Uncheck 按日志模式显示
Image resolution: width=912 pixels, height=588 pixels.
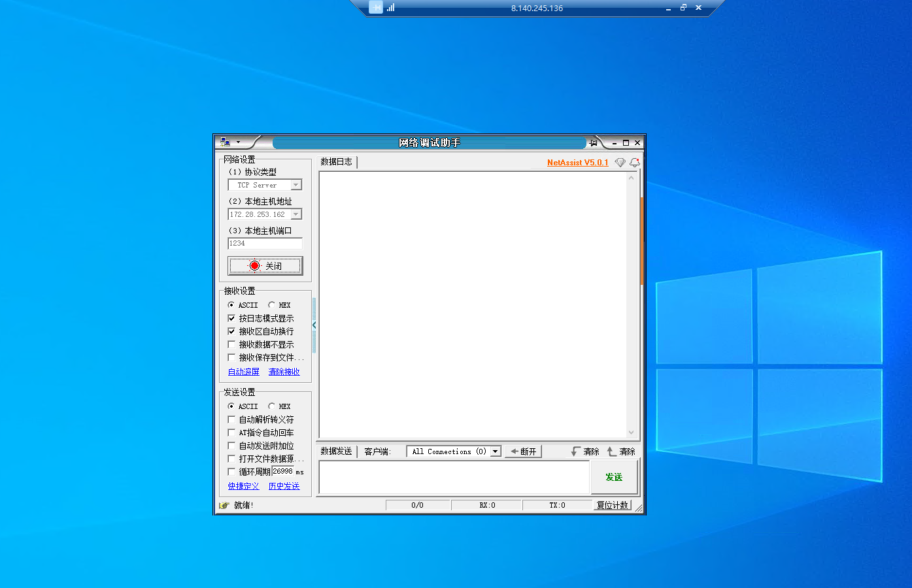tap(231, 318)
